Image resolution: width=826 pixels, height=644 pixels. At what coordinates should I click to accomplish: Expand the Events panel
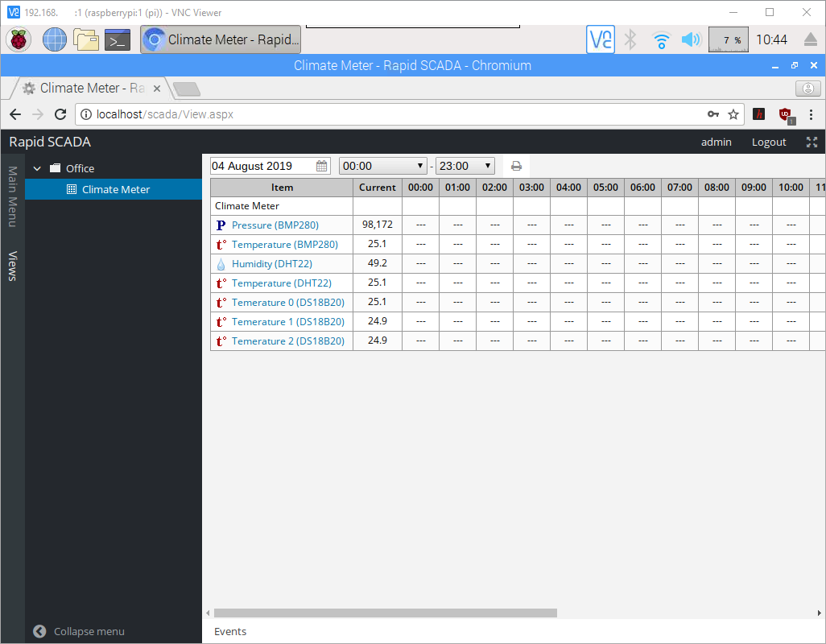230,631
